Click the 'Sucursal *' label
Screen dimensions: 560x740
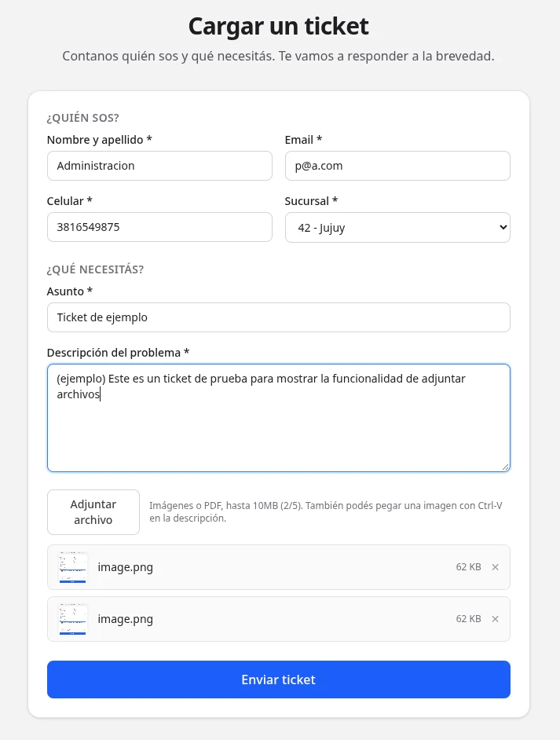(x=311, y=201)
